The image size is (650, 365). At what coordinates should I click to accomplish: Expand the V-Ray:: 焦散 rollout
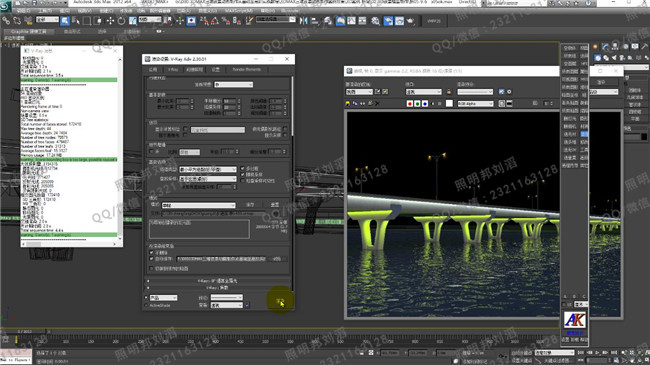217,287
